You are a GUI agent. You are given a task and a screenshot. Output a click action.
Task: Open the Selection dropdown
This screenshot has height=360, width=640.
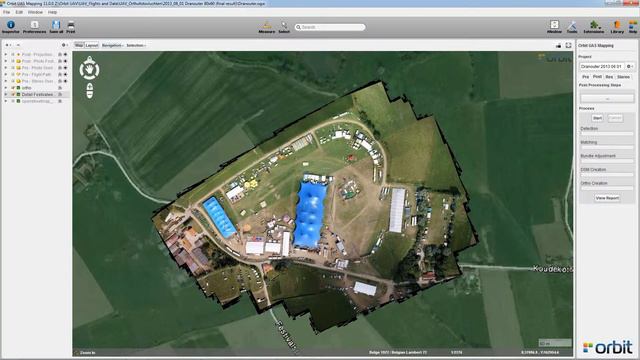click(x=136, y=45)
